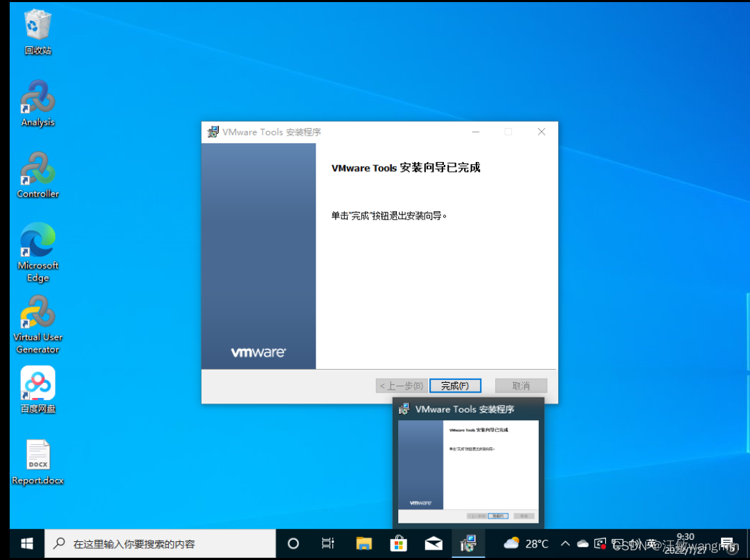Click the text "单击"完成"按钮退出安装向导。"
The width and height of the screenshot is (750, 560).
coord(389,216)
